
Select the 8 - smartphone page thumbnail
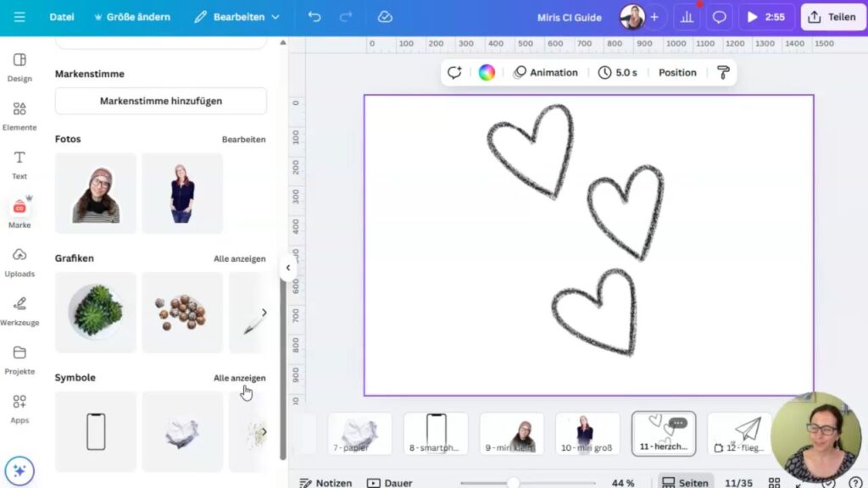(x=436, y=433)
